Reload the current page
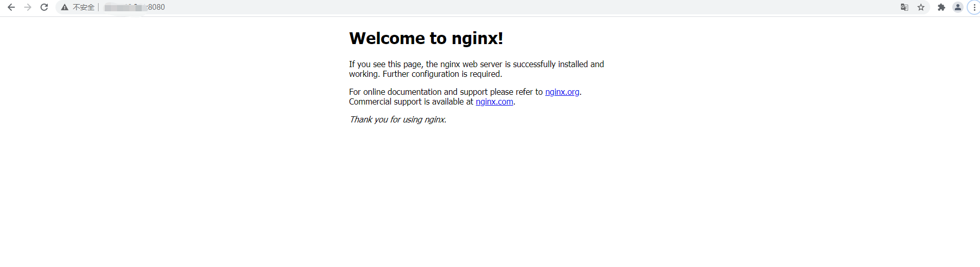 pyautogui.click(x=44, y=7)
